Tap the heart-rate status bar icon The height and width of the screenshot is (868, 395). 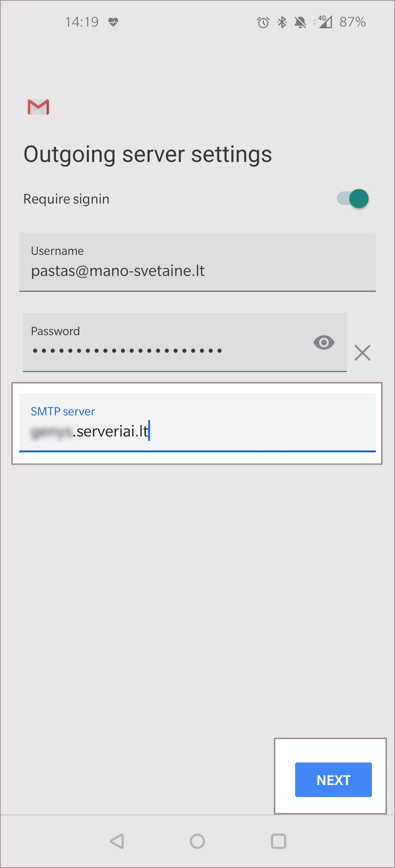[113, 22]
